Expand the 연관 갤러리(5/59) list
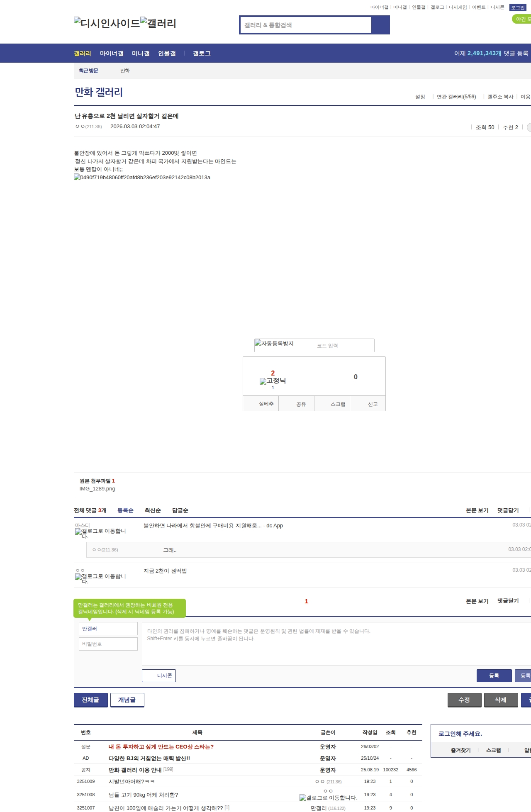 pyautogui.click(x=456, y=97)
